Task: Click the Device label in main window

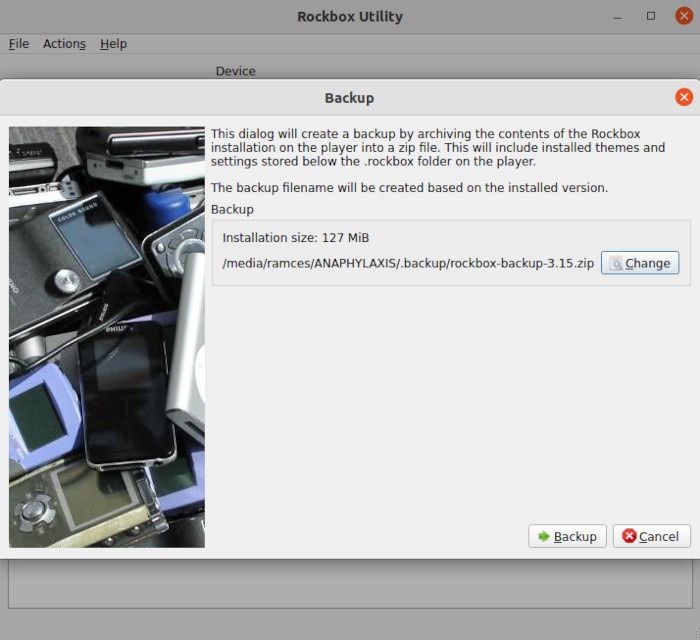Action: click(x=235, y=71)
